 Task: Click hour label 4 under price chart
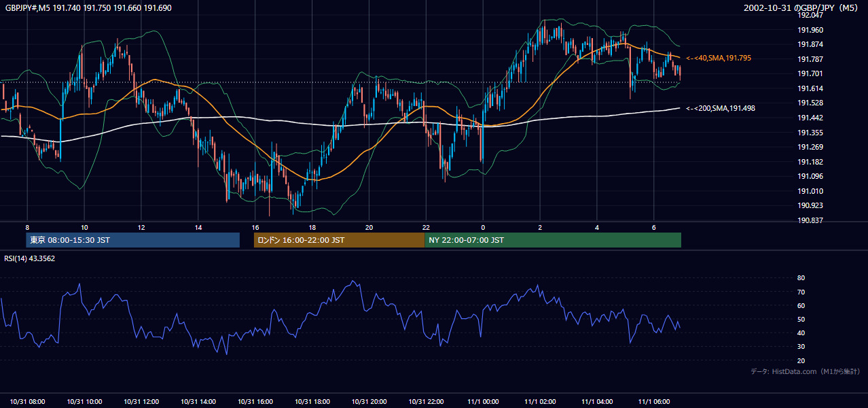click(x=597, y=227)
